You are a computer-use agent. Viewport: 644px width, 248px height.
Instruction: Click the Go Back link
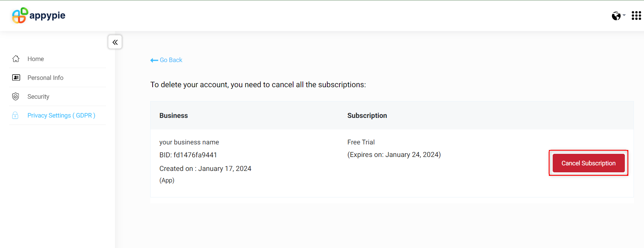[166, 60]
